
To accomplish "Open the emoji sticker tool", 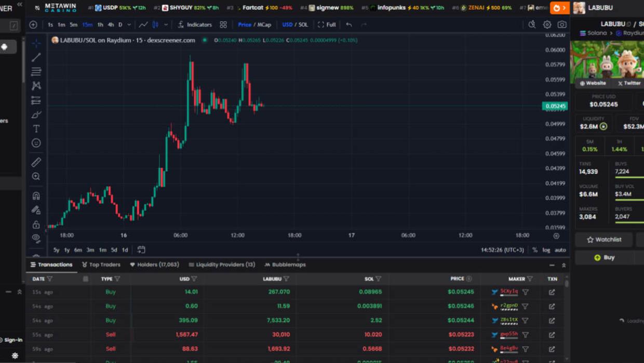I will (36, 142).
